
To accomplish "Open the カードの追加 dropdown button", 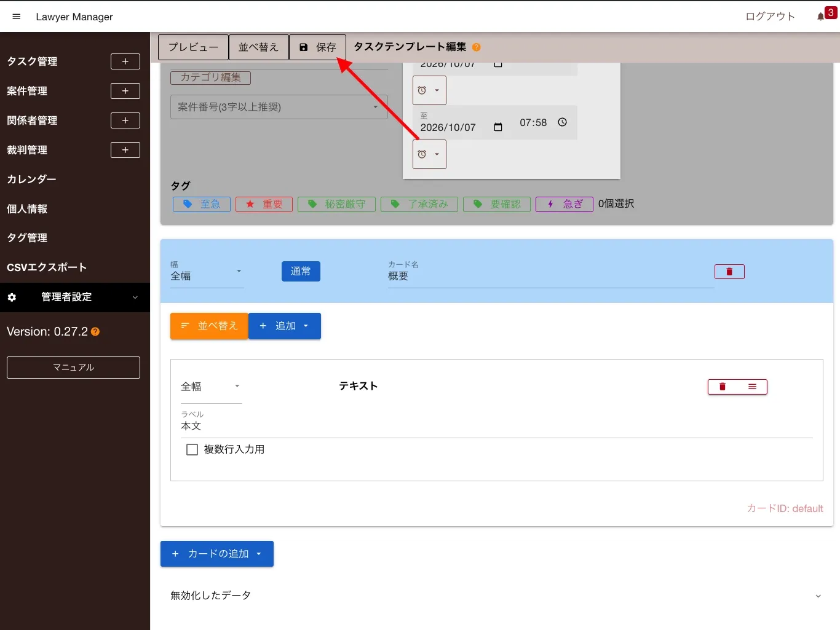I will [x=217, y=554].
